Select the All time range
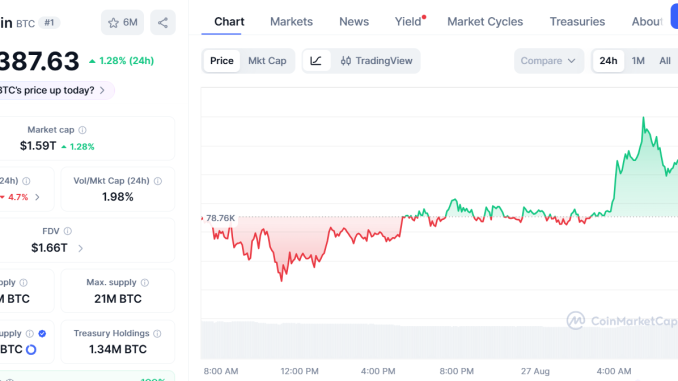The width and height of the screenshot is (678, 381). [x=665, y=61]
